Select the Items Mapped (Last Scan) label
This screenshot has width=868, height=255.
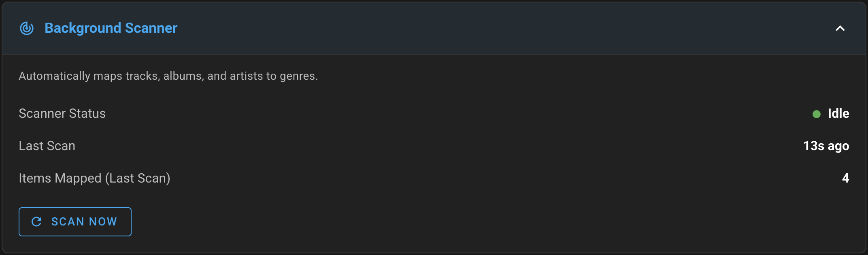(94, 178)
